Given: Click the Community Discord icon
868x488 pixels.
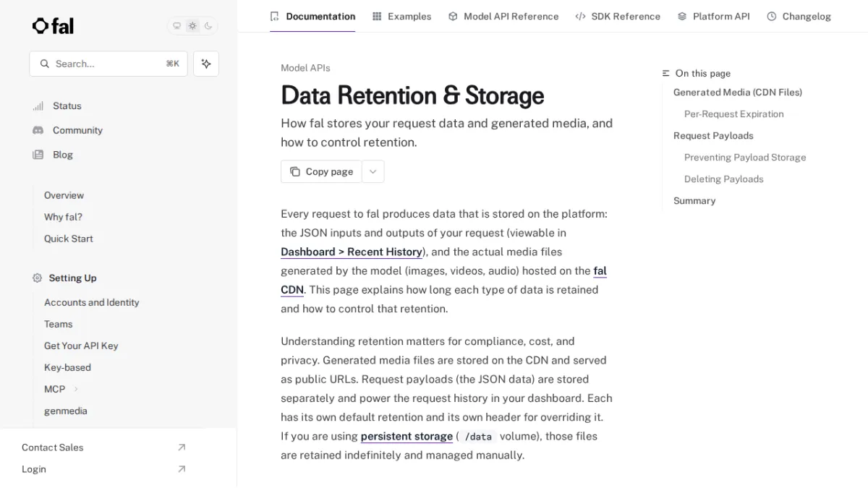Looking at the screenshot, I should point(38,130).
